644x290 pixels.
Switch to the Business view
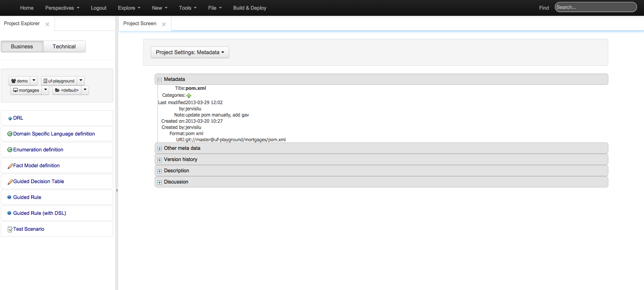[22, 46]
